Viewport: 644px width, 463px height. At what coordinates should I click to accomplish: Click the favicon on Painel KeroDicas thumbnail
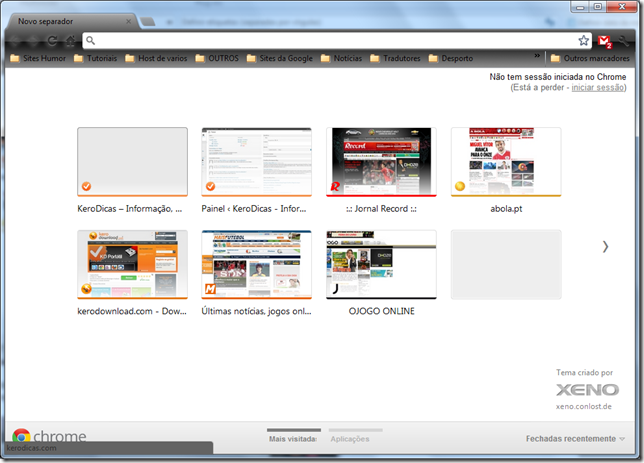[x=210, y=186]
